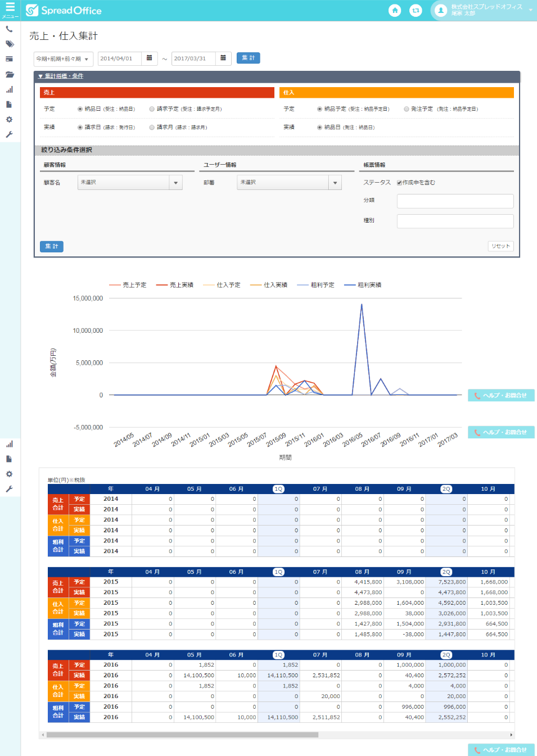Toggle 作成中を含む checkbox

399,183
